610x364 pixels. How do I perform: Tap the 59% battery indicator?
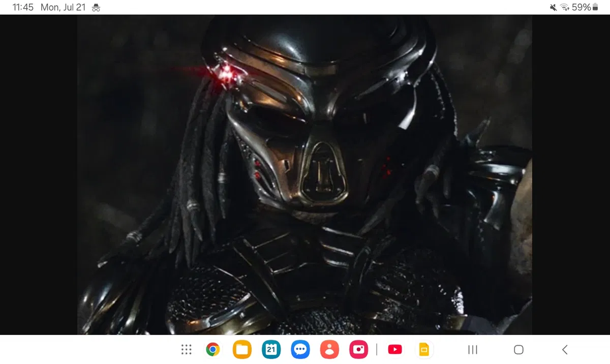click(x=585, y=8)
